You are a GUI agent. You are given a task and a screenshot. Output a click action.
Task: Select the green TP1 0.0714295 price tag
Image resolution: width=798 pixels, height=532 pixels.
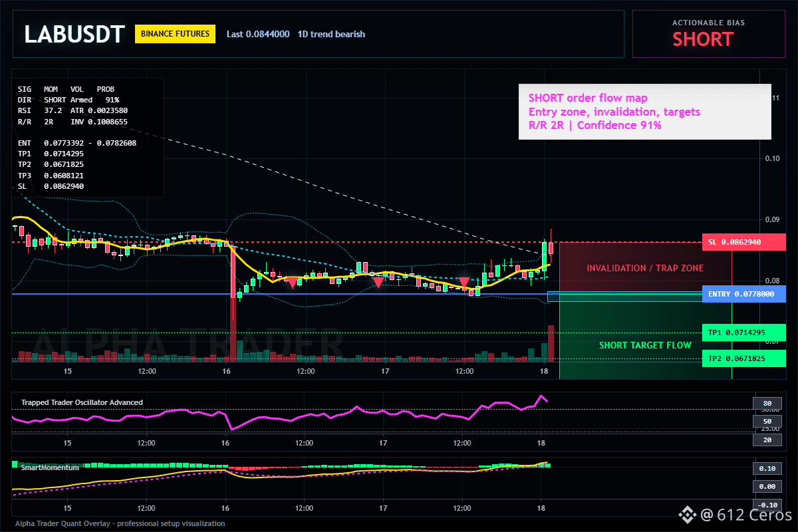[x=743, y=332]
